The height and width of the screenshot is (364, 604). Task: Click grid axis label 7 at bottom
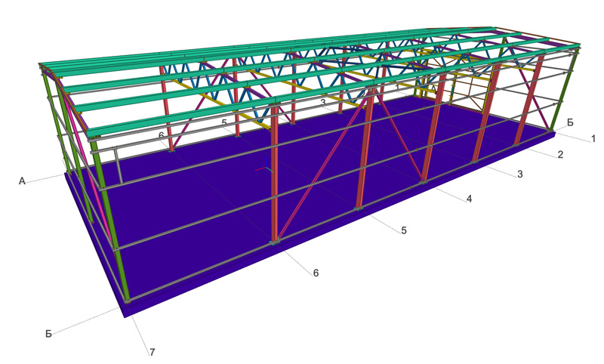tap(153, 352)
